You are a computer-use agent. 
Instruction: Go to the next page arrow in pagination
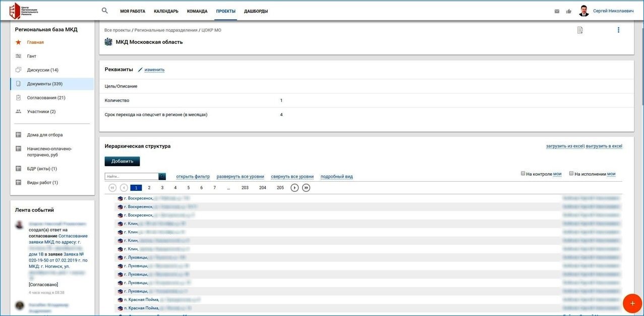pyautogui.click(x=295, y=188)
